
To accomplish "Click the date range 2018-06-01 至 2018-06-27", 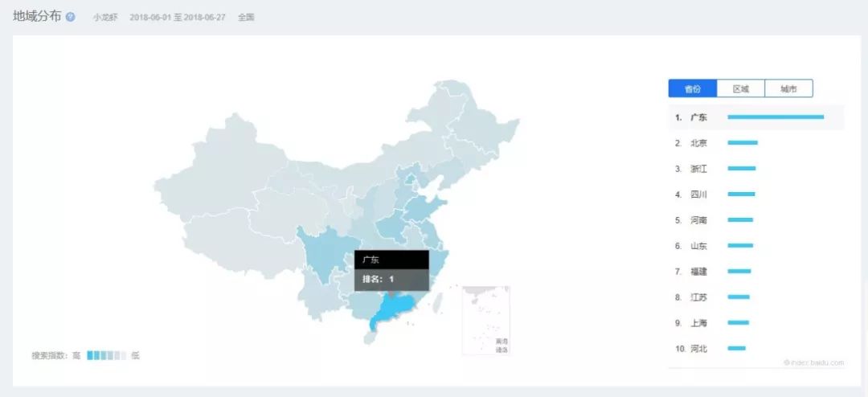I will click(178, 17).
